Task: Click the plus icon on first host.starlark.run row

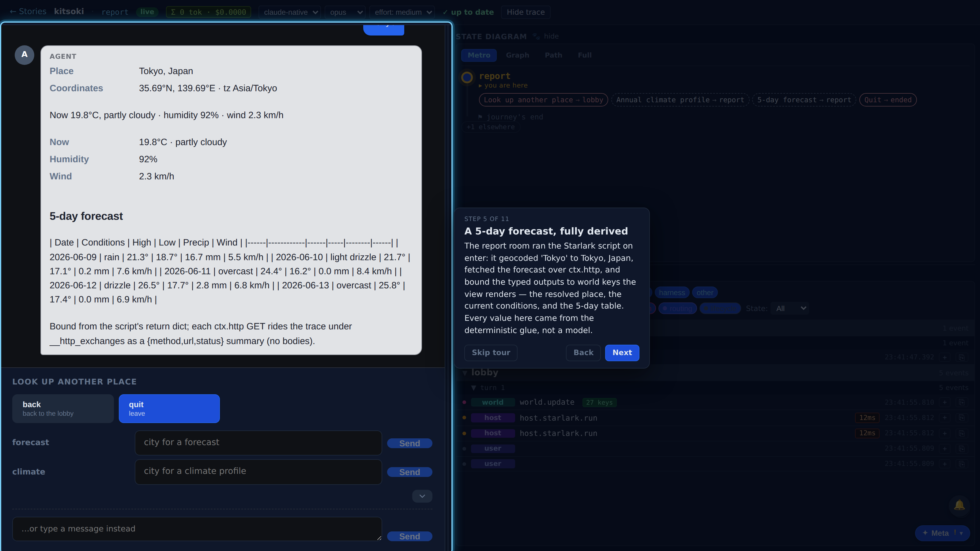Action: click(944, 418)
